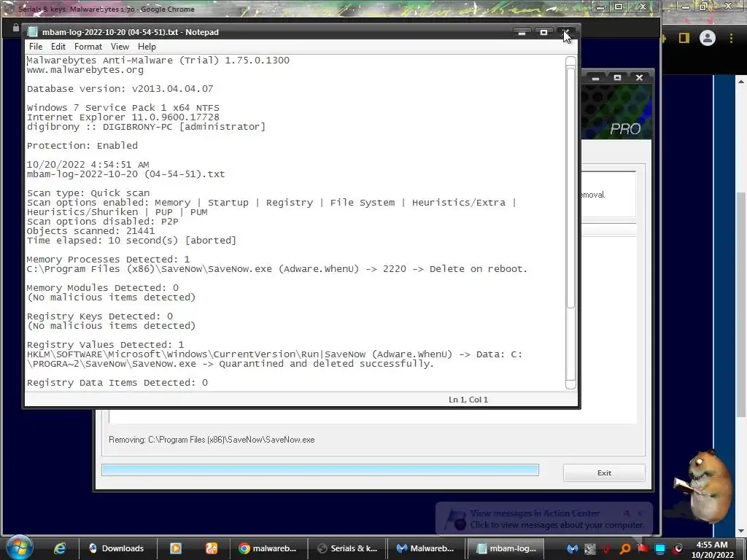Open the File menu in Notepad
This screenshot has width=747, height=560.
pos(36,46)
